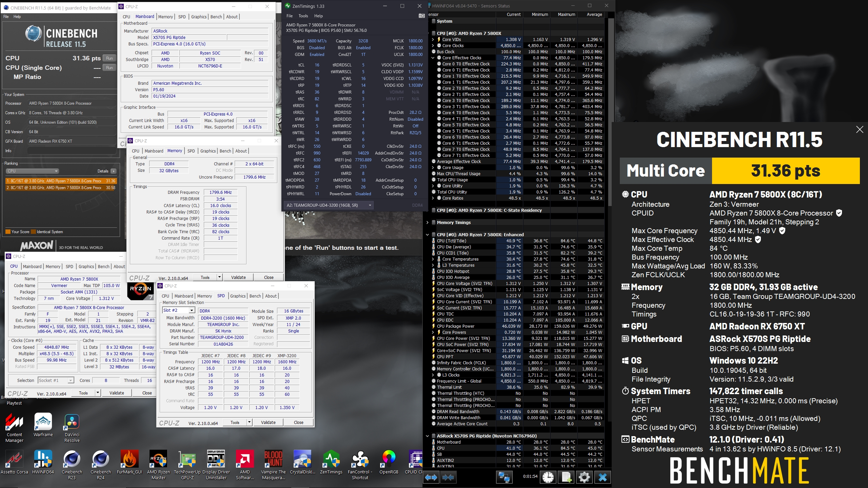This screenshot has width=868, height=488.
Task: Open Cinebench R11.5 File menu
Action: coord(6,17)
